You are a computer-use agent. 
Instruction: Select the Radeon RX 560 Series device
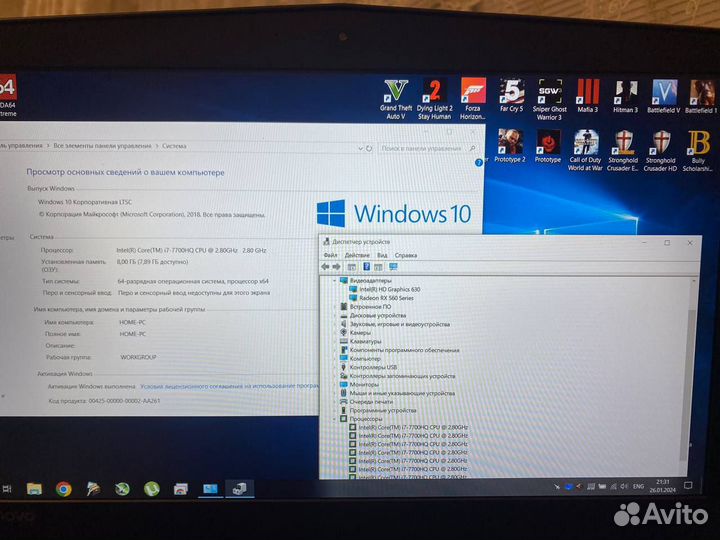pos(391,298)
